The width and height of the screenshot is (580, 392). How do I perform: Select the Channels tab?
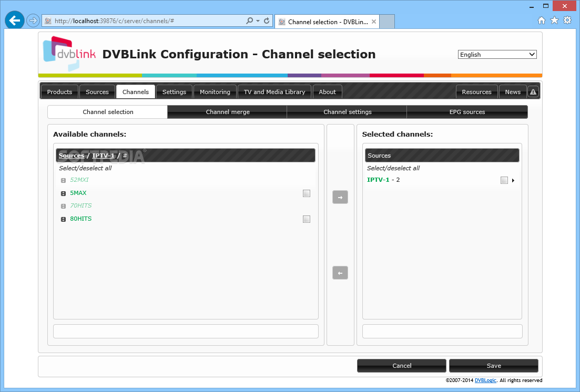pos(135,92)
